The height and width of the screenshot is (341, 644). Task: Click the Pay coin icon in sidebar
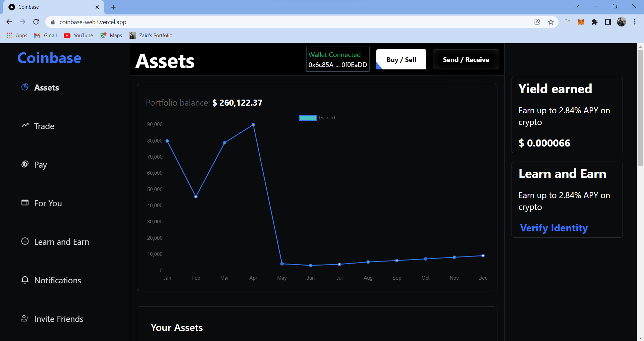25,164
